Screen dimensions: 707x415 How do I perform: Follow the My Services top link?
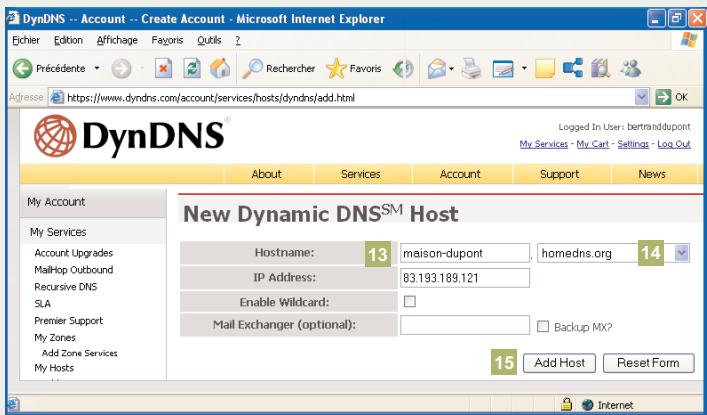click(x=543, y=144)
